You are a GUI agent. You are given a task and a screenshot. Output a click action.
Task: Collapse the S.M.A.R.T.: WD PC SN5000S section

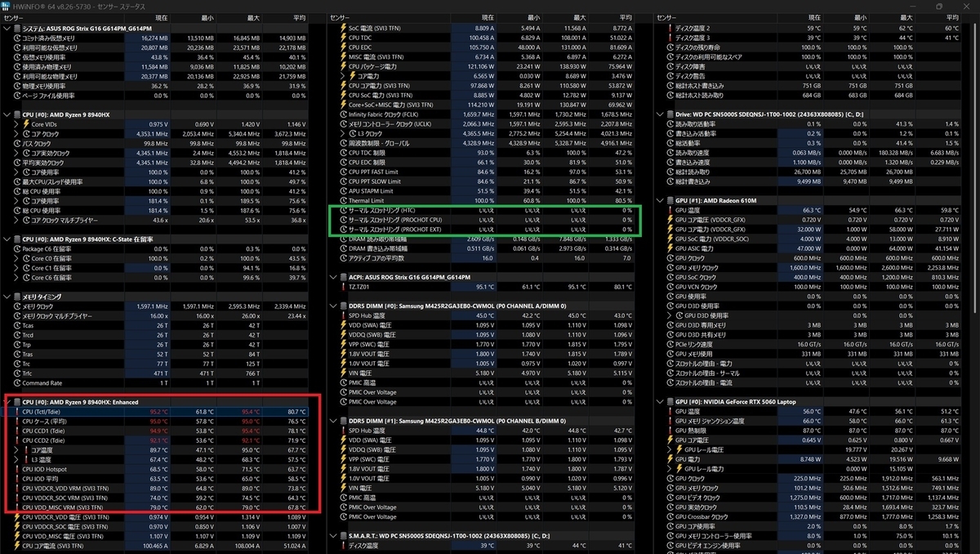333,536
